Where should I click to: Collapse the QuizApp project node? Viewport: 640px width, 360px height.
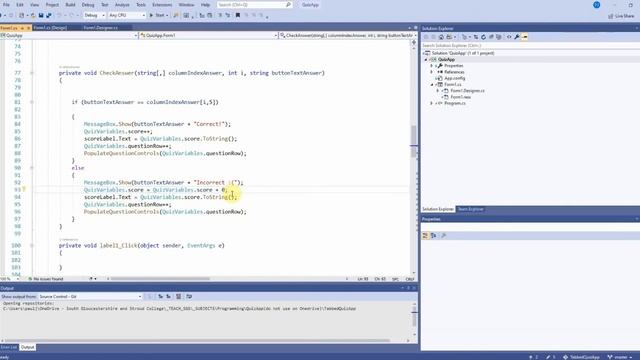click(426, 60)
